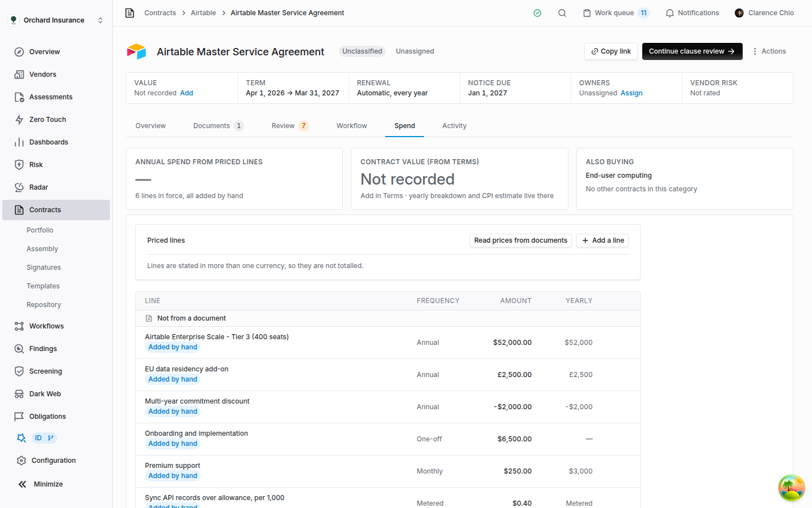The width and height of the screenshot is (812, 508).
Task: Click the Not from a document group row
Action: point(388,318)
